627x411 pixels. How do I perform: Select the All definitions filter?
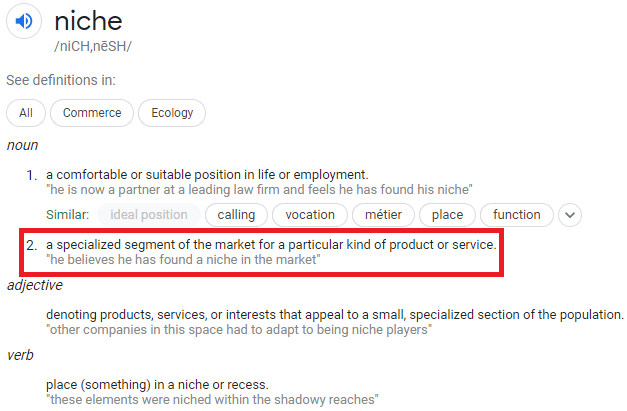[26, 113]
